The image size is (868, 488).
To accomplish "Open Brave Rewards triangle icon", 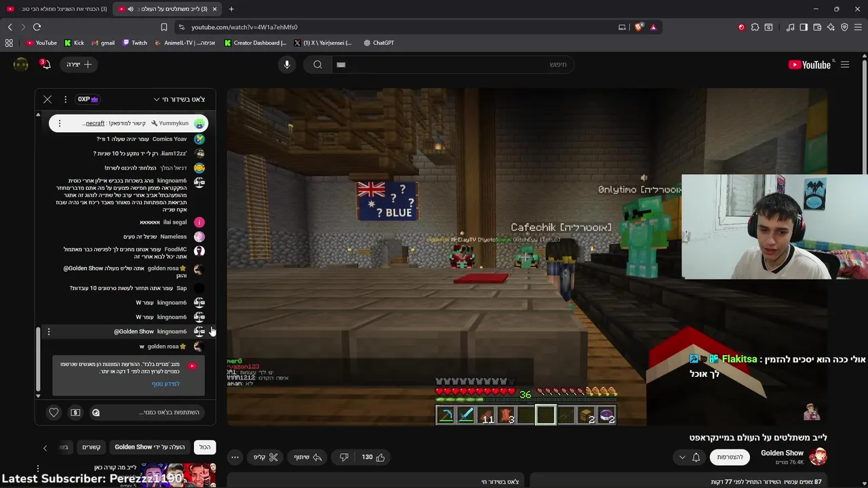I will pos(653,27).
